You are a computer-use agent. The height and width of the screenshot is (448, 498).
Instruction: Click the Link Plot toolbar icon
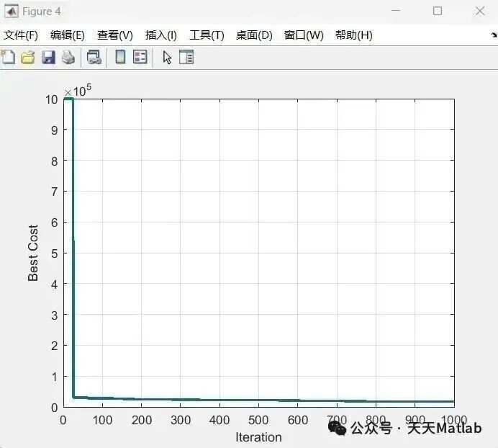94,57
